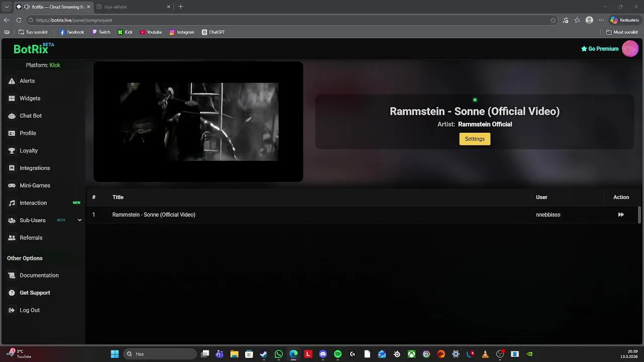Bookmark this page with the star
This screenshot has width=644, height=362.
point(553,20)
